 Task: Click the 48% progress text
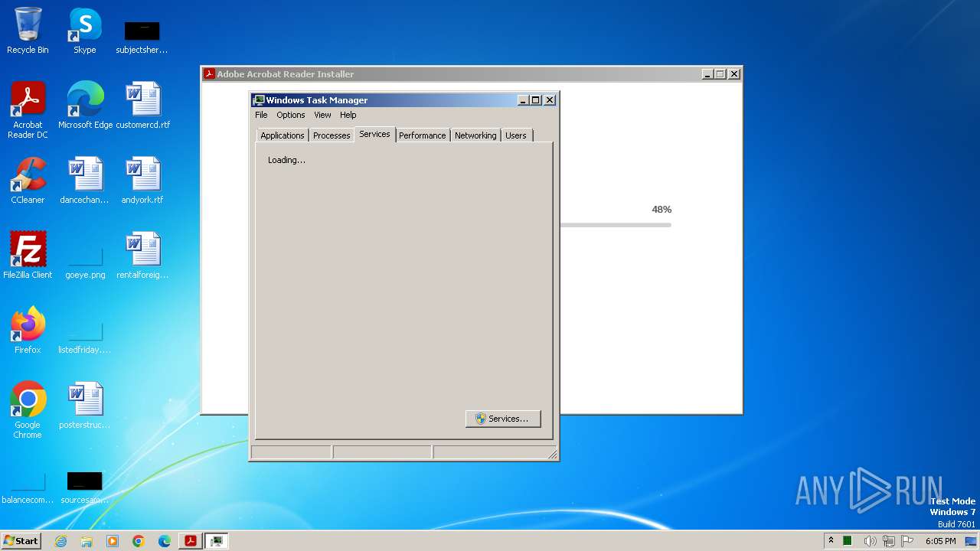(x=661, y=209)
